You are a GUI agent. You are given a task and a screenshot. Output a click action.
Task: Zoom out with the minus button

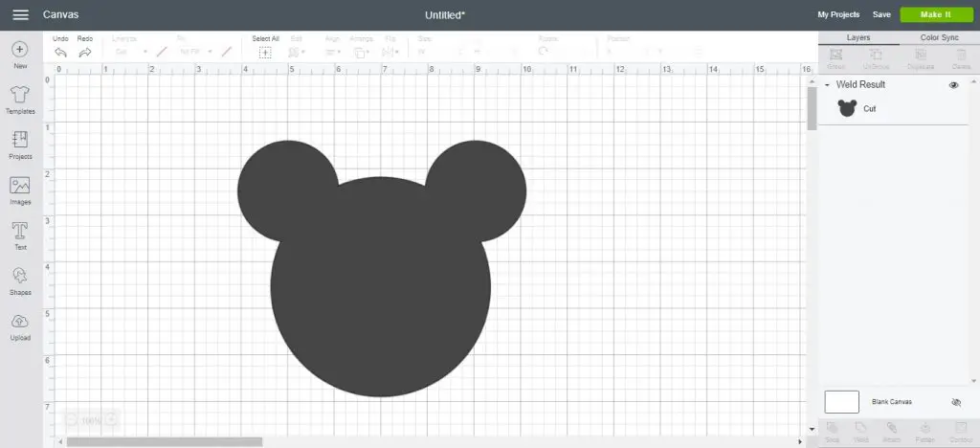[x=71, y=420]
